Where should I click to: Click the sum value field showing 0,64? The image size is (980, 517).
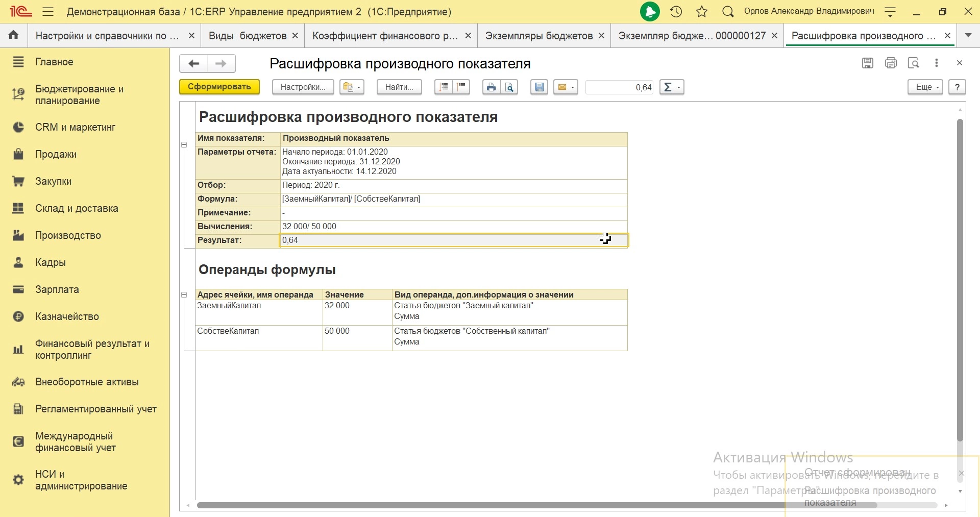(x=620, y=87)
